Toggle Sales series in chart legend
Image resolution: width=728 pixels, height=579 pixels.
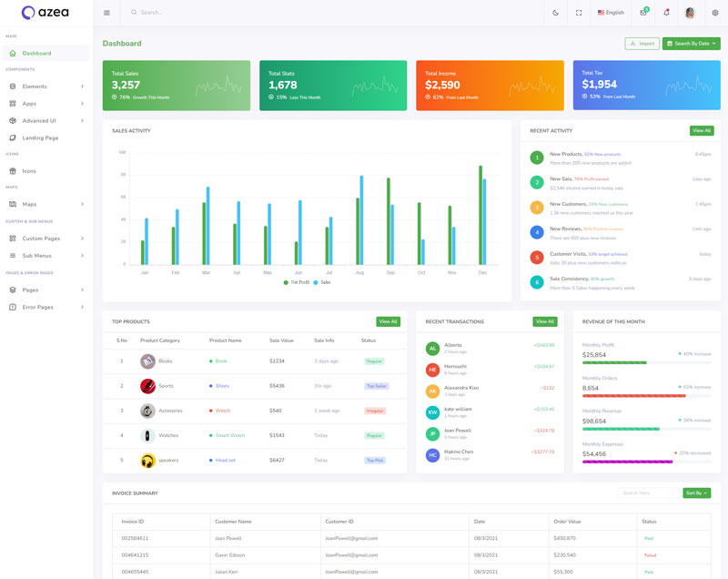(x=322, y=282)
